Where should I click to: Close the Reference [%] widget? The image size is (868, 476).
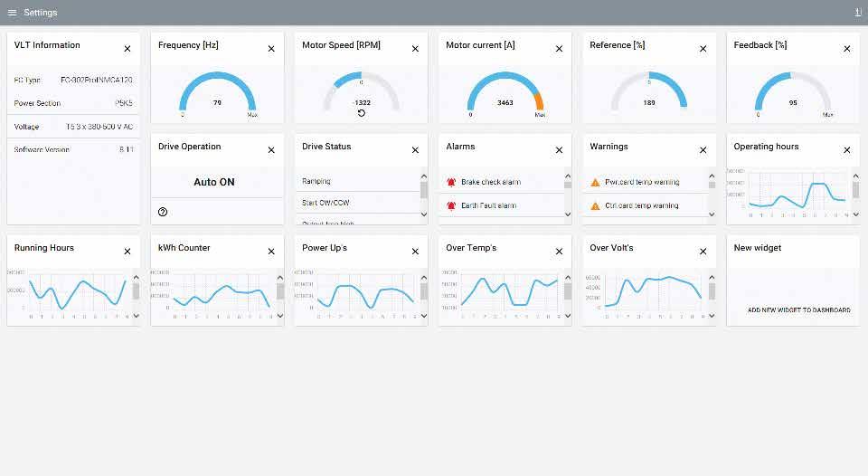[703, 49]
